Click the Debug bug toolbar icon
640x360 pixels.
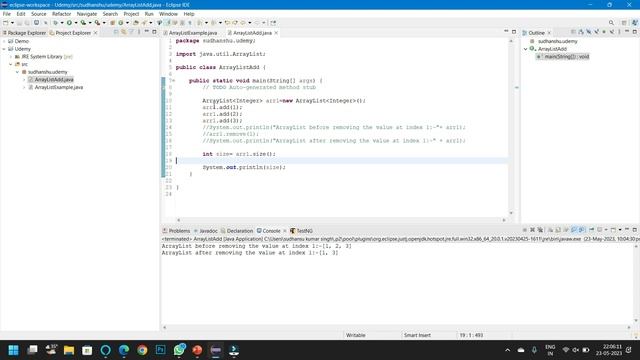(x=56, y=23)
